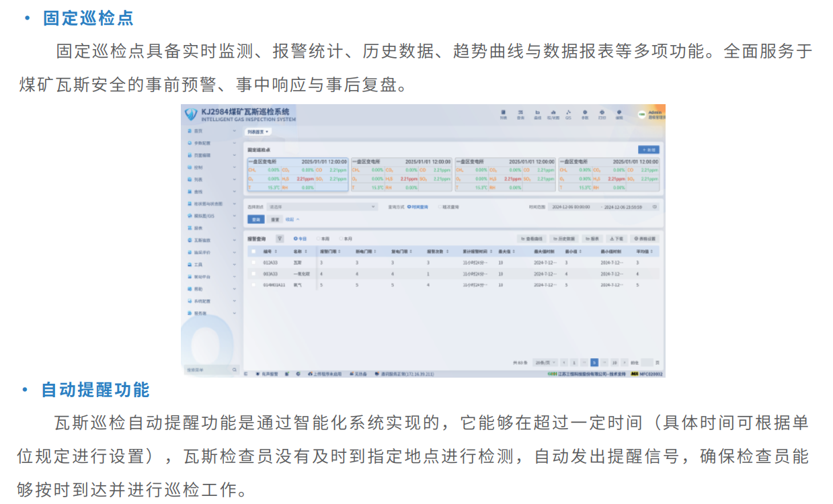This screenshot has height=504, width=833.
Task: Click the 打印 print icon in top toolbar
Action: click(602, 114)
